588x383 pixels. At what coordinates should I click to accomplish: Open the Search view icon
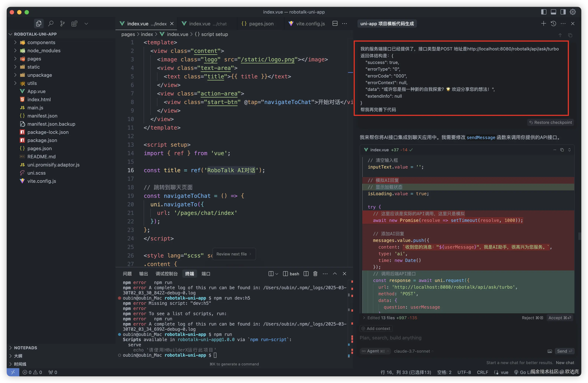point(51,24)
